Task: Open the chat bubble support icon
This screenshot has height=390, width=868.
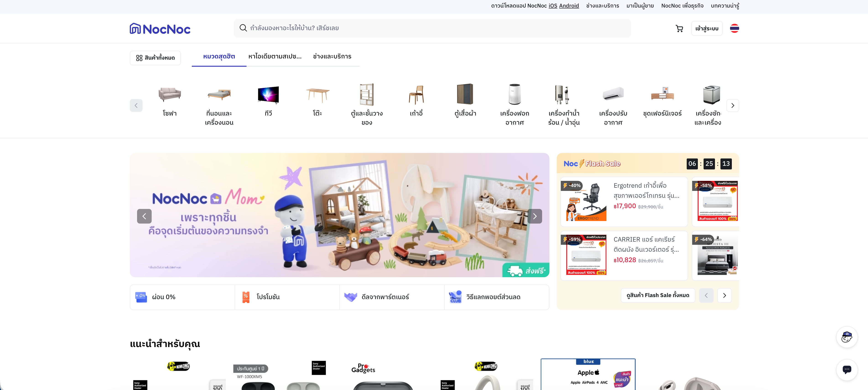Action: tap(846, 369)
